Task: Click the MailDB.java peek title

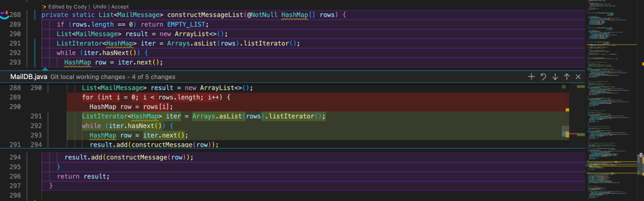Action: tap(29, 77)
